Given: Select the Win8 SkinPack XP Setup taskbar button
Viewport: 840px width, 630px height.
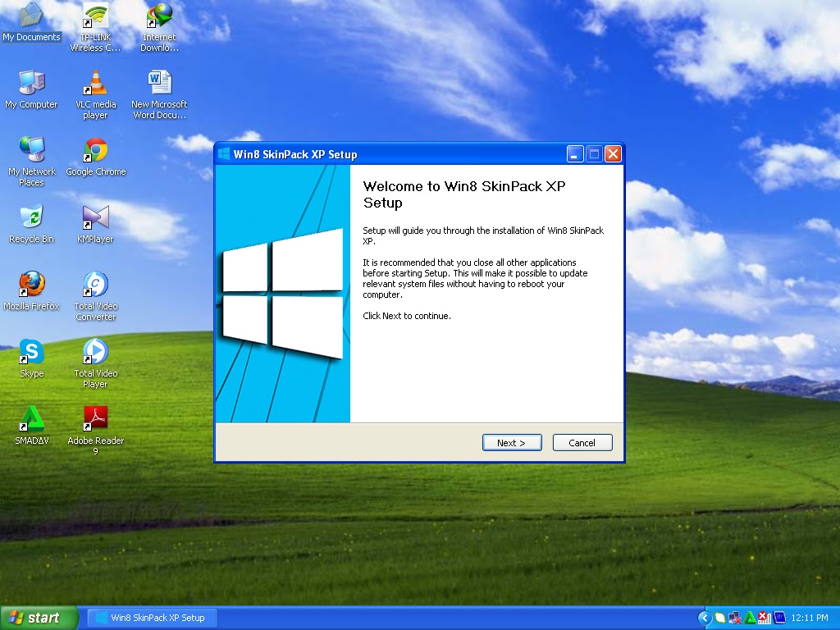Looking at the screenshot, I should [152, 617].
